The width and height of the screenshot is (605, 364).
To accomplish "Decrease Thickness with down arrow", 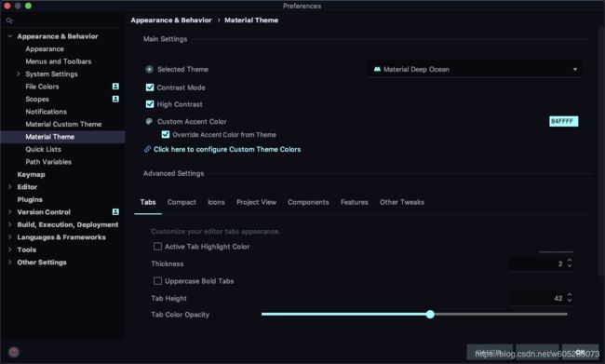I will [570, 266].
